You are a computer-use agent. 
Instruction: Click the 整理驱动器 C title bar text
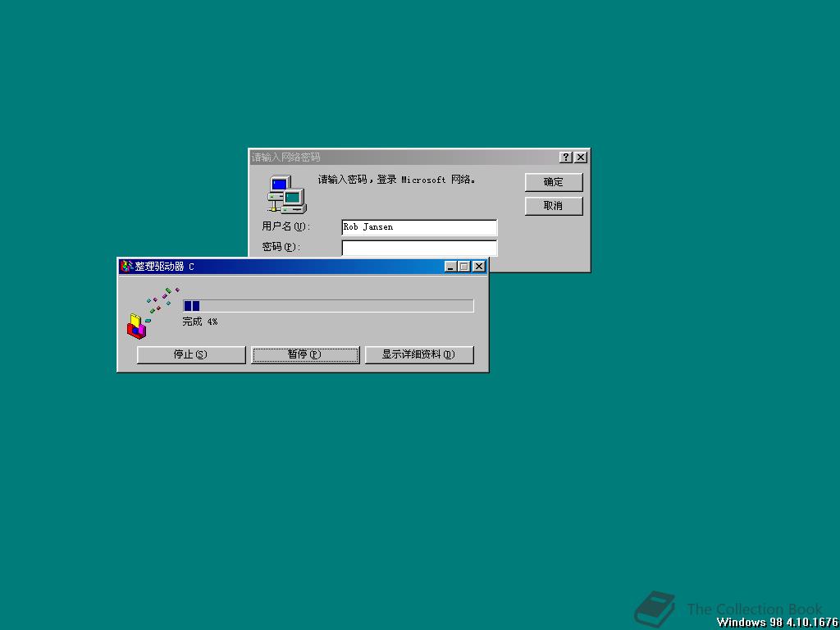point(164,267)
